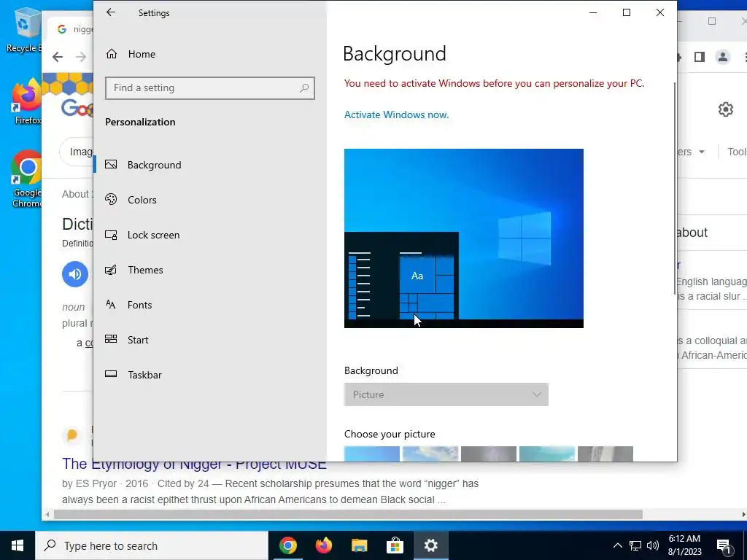Image resolution: width=747 pixels, height=560 pixels.
Task: Choose the first picture thumbnail
Action: (x=371, y=454)
